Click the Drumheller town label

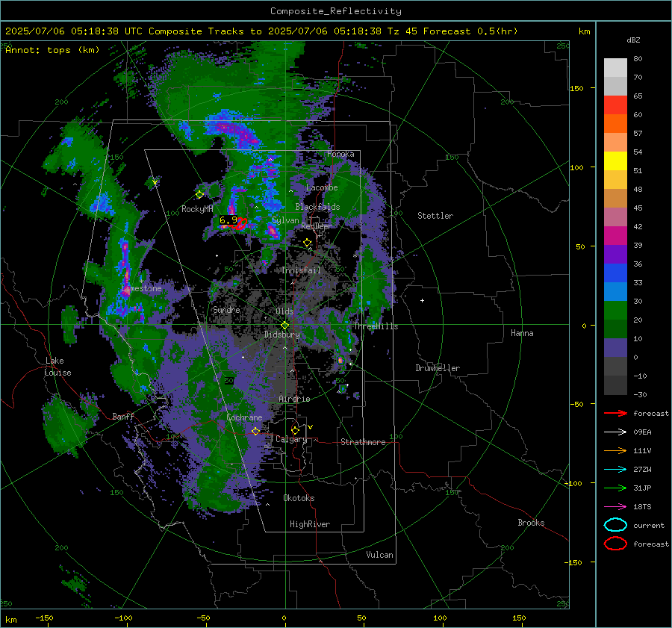click(x=438, y=368)
